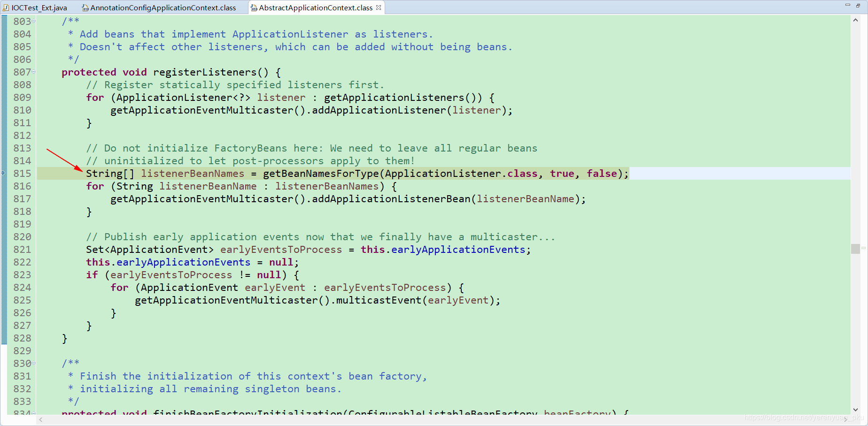
Task: Click the class file icon on AnnotationConfigApplicationContext tab
Action: tap(85, 8)
